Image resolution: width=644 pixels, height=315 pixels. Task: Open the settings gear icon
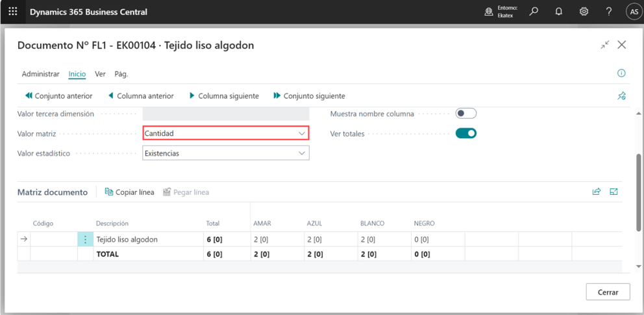[x=584, y=12]
